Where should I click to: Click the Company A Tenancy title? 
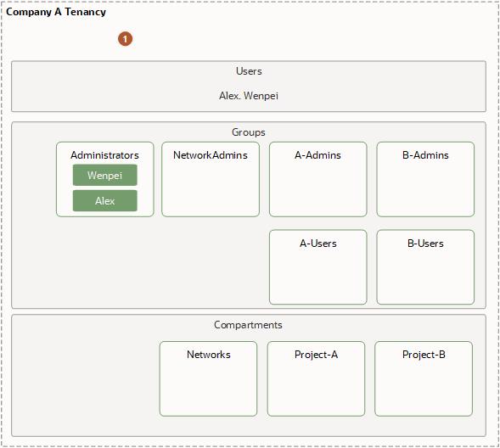tap(56, 12)
